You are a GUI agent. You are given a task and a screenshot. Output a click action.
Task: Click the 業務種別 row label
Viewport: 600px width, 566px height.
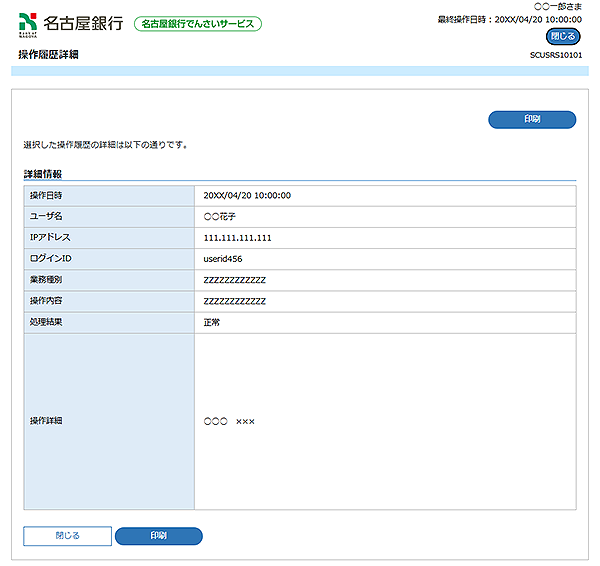click(x=46, y=280)
